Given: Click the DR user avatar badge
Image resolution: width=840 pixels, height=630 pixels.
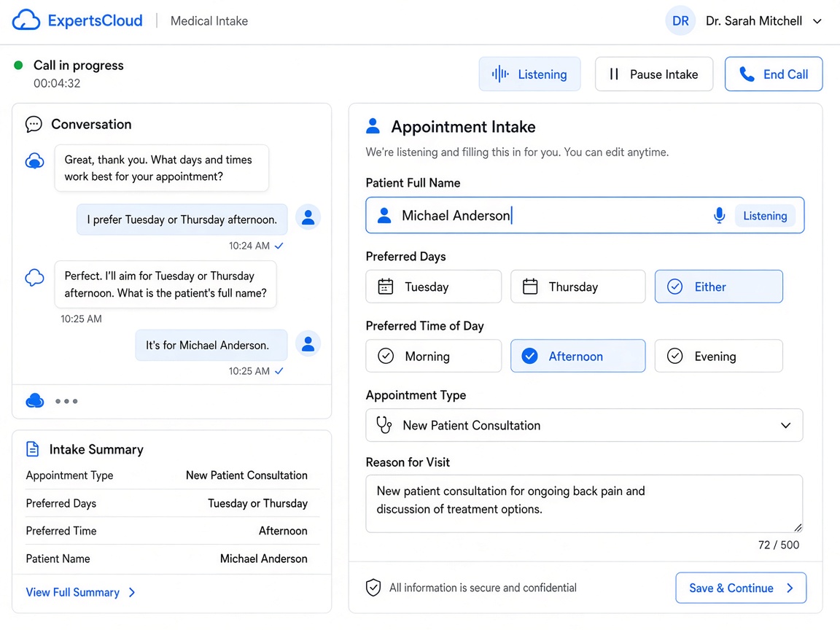Looking at the screenshot, I should coord(680,21).
